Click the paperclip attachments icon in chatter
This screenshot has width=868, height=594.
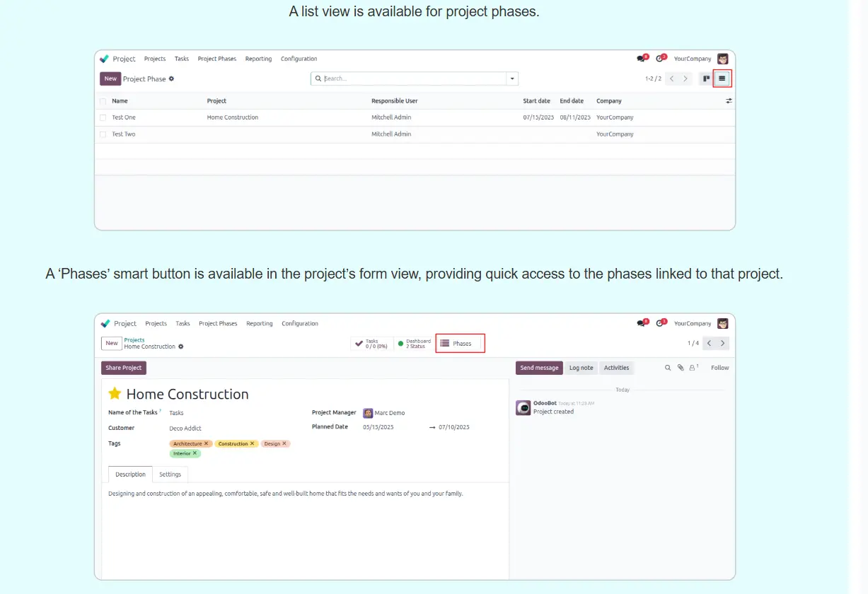[681, 368]
